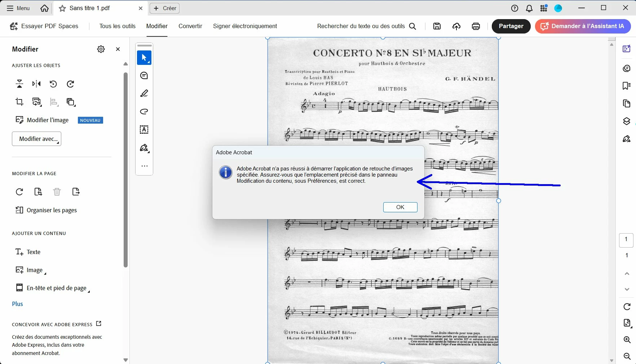Click the page number box

pyautogui.click(x=626, y=240)
